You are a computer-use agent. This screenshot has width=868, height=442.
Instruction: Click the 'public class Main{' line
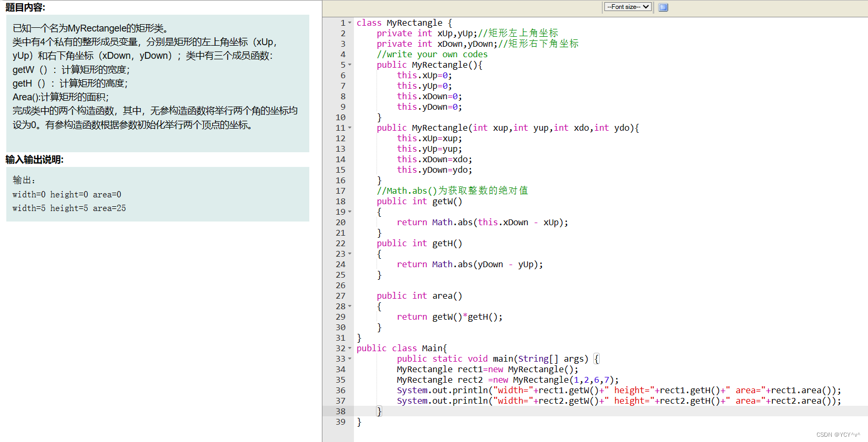pos(402,348)
